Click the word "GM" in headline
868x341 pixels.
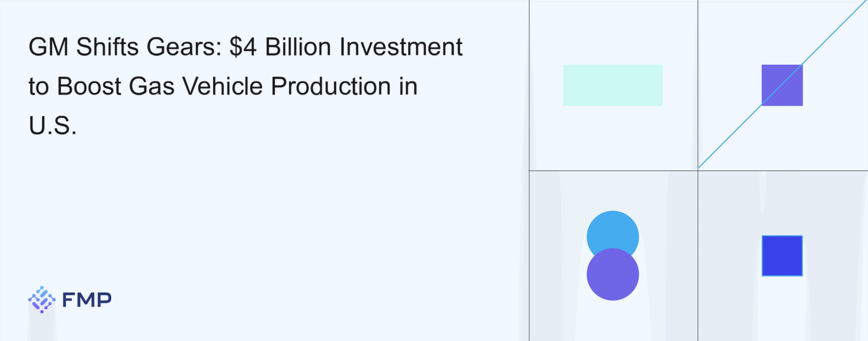click(x=48, y=47)
